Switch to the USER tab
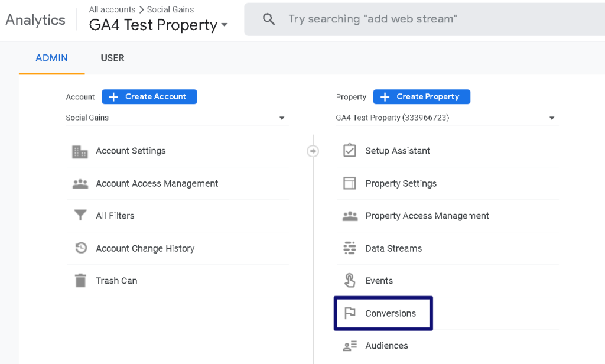This screenshot has height=364, width=605. (113, 58)
